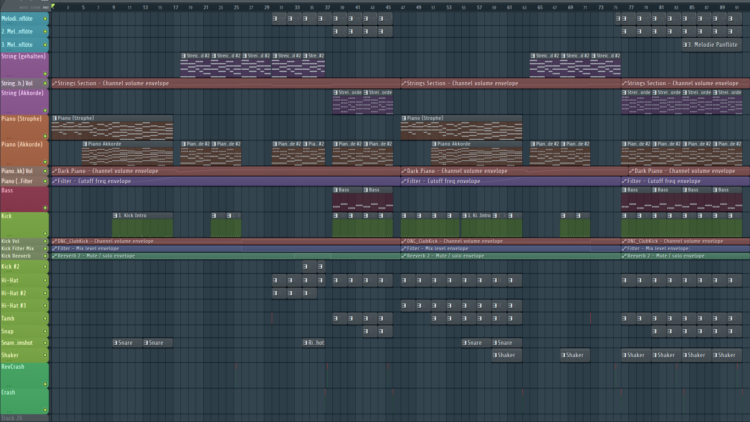This screenshot has height=422, width=750.
Task: Click pattern icon on 1. Kick Intro clip
Action: click(x=115, y=216)
